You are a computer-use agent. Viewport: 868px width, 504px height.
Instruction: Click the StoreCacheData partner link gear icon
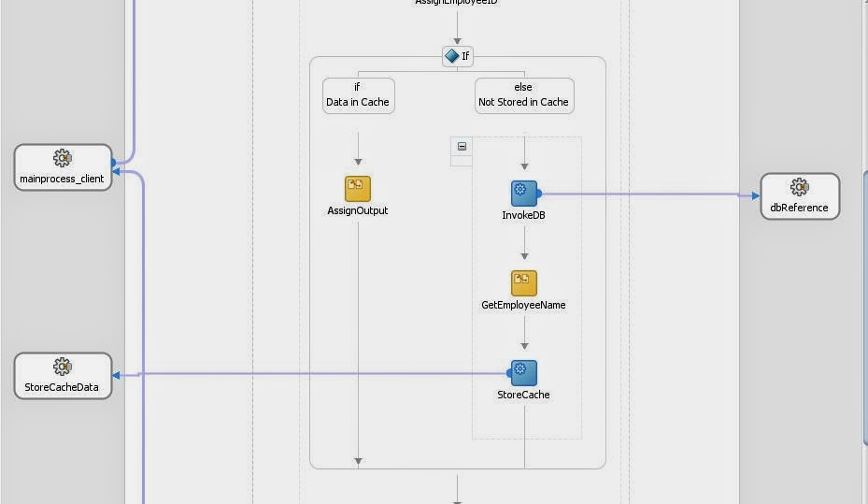pos(62,367)
